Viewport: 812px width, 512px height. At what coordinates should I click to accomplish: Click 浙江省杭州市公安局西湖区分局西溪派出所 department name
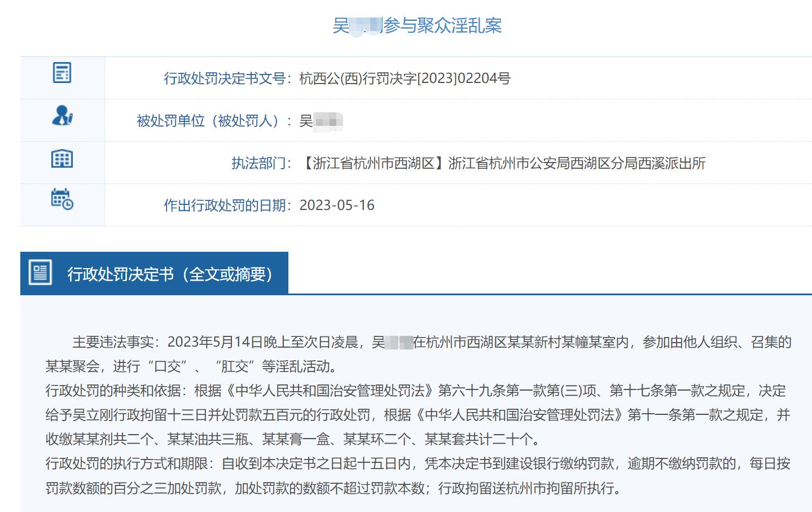pyautogui.click(x=577, y=163)
